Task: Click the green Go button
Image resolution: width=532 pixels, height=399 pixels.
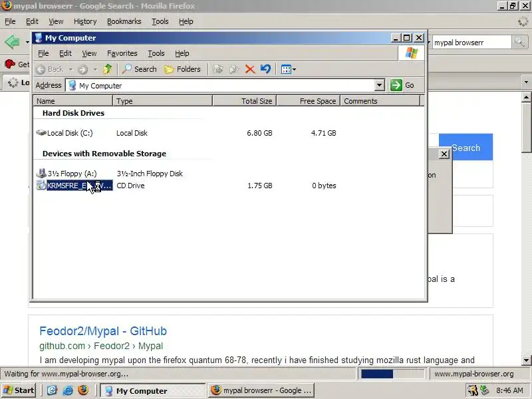Action: (x=402, y=85)
